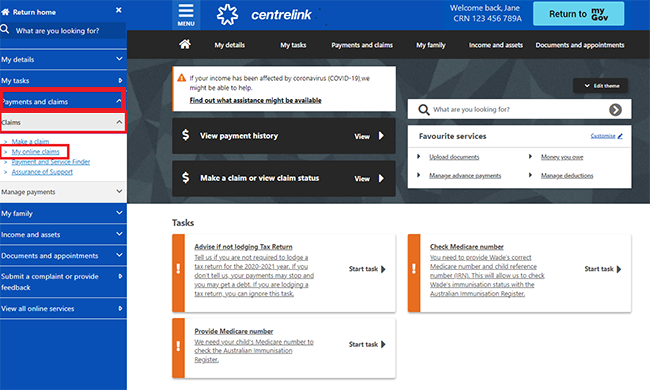Screen dimensions: 650x390
Task: Click Find out what assistance might be available
Action: [255, 100]
